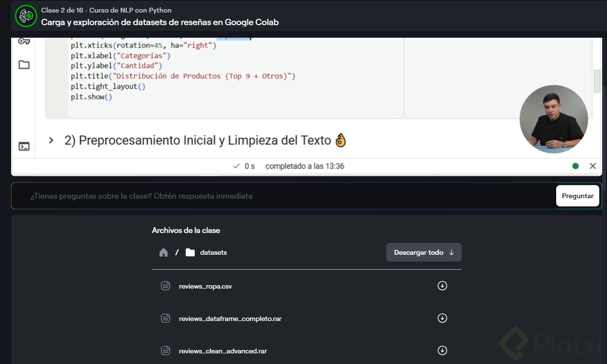Close the Colab execution status bar

pos(592,166)
